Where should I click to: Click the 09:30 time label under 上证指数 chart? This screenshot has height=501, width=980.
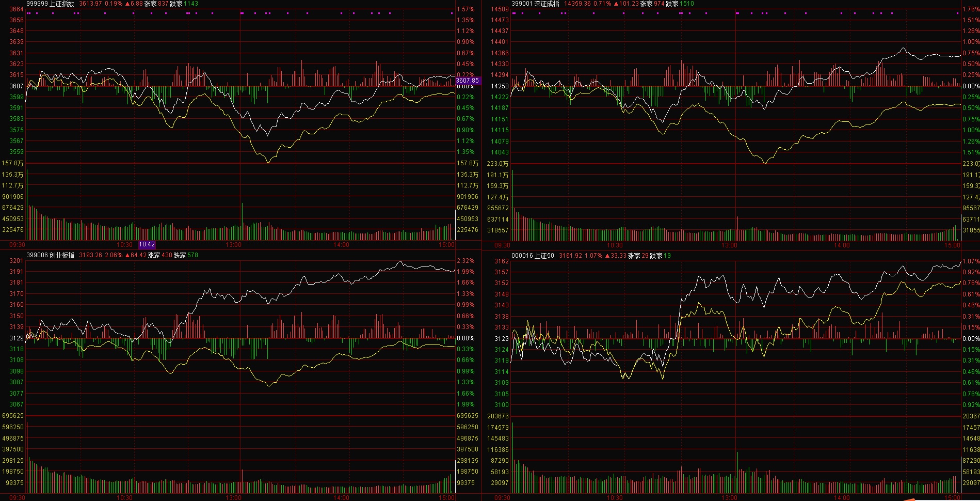click(x=17, y=245)
